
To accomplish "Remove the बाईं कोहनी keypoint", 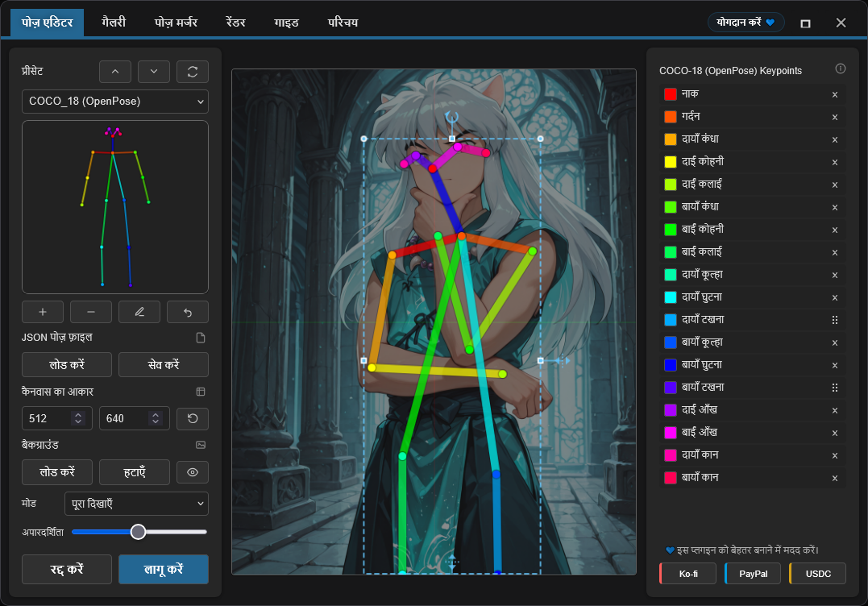I will click(x=835, y=230).
